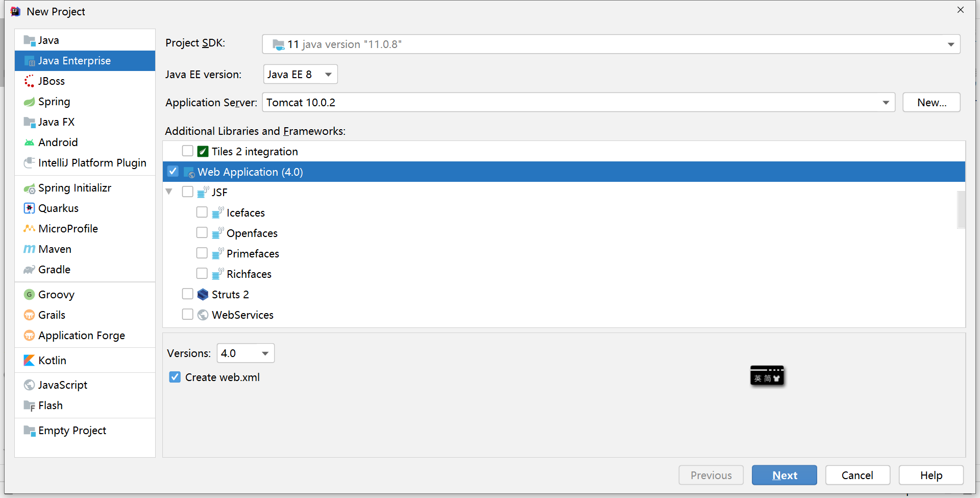This screenshot has width=980, height=498.
Task: Click the WebServices globe icon
Action: (203, 315)
